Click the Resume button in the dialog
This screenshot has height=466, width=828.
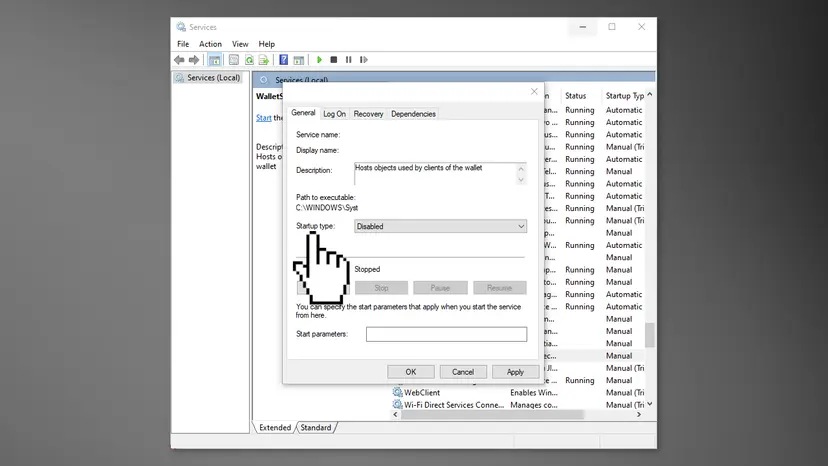500,287
